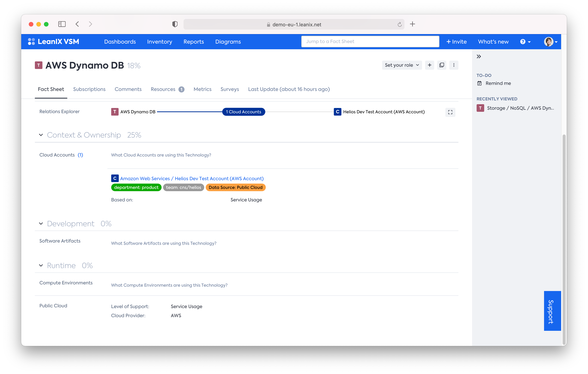Reload the page with the refresh icon
The width and height of the screenshot is (588, 374).
click(400, 24)
